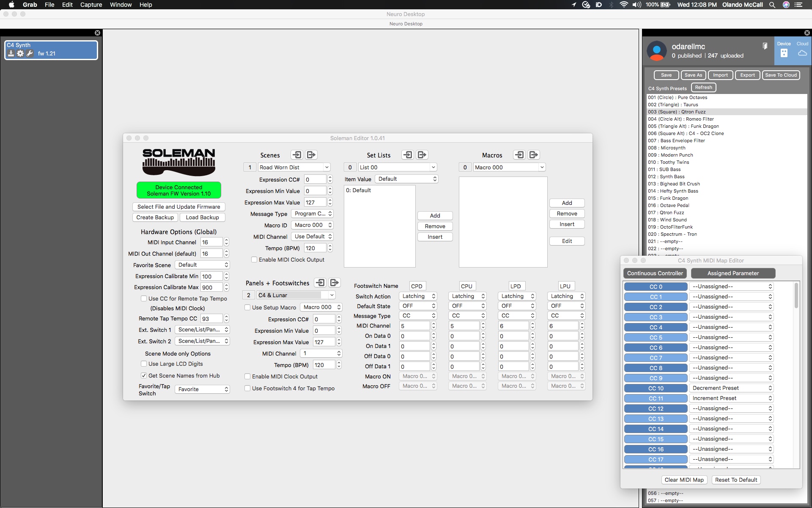
Task: Open C4 Synth gear settings icon
Action: [x=20, y=53]
